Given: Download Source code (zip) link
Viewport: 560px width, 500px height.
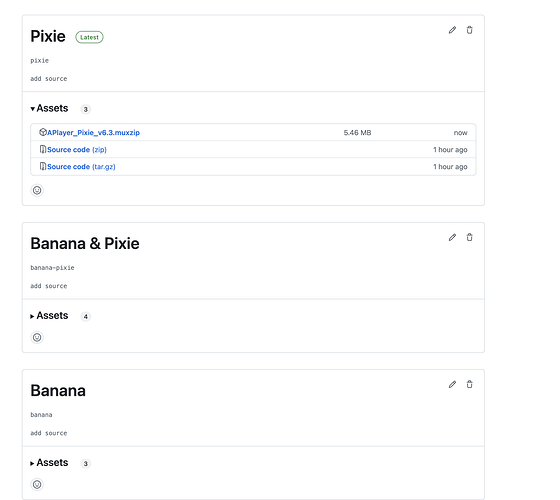Looking at the screenshot, I should point(77,150).
